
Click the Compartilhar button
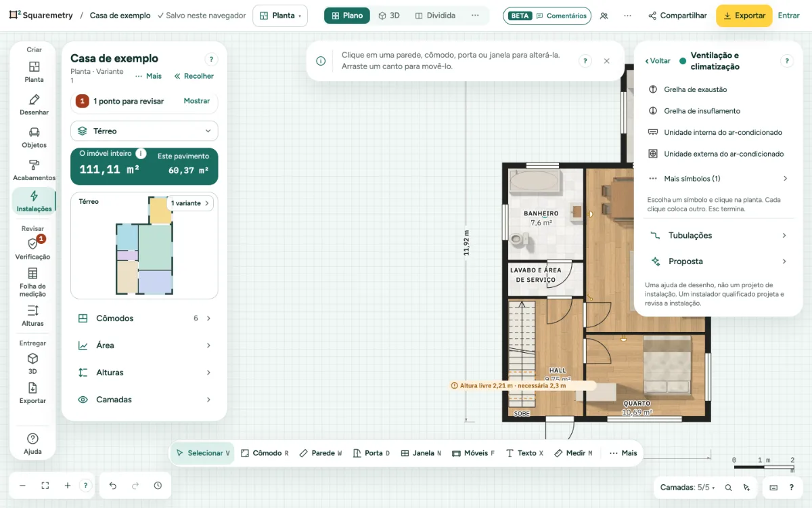click(677, 16)
